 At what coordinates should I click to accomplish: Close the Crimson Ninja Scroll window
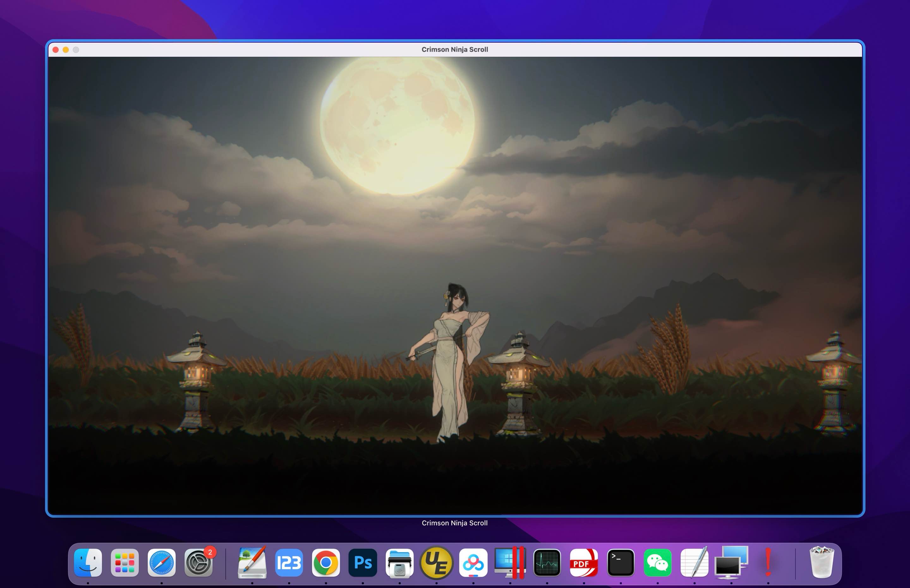coord(56,50)
